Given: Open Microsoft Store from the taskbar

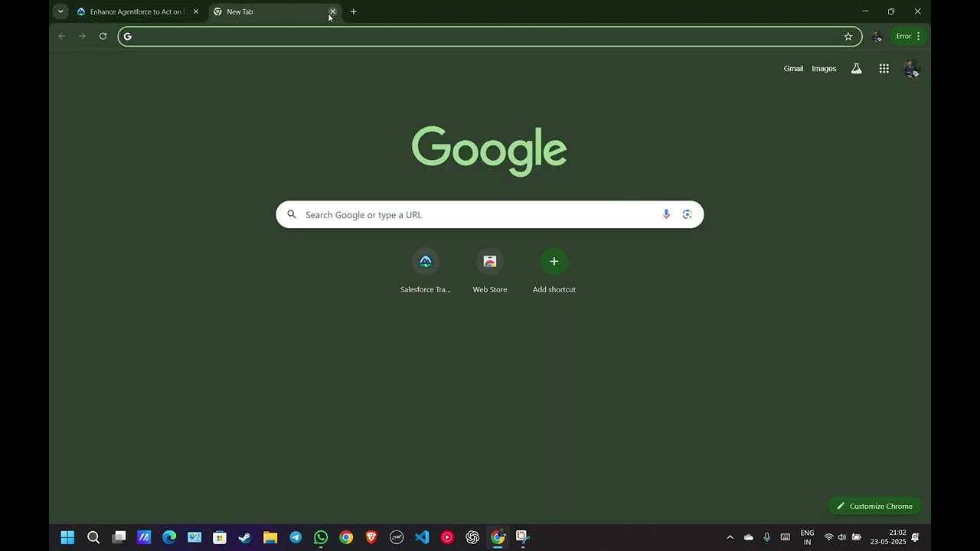Looking at the screenshot, I should 220,537.
